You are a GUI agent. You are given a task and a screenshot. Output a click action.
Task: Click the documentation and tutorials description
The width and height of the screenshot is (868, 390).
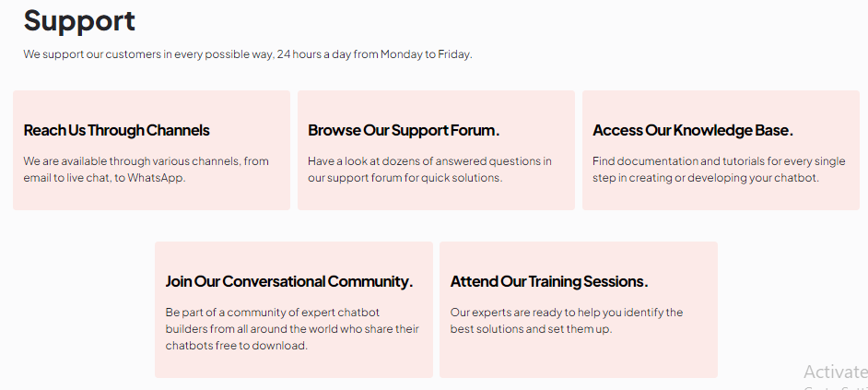[719, 170]
